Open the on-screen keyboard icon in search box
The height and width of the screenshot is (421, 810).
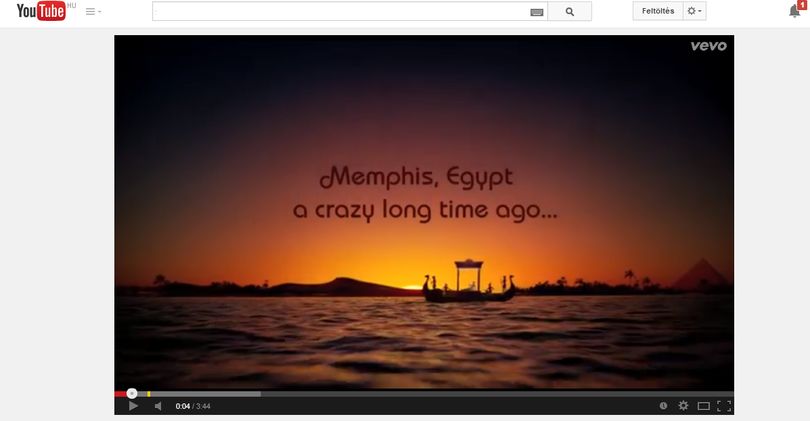tap(537, 12)
